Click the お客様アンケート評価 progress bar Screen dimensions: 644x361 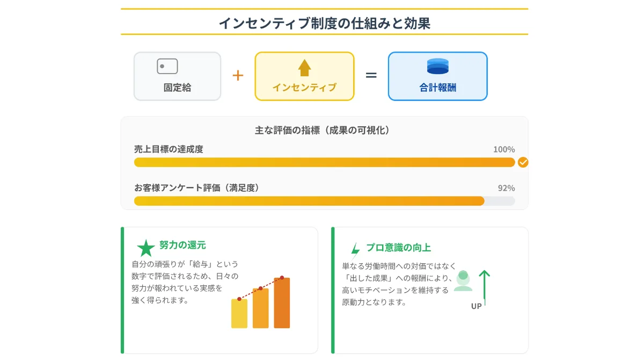(324, 201)
